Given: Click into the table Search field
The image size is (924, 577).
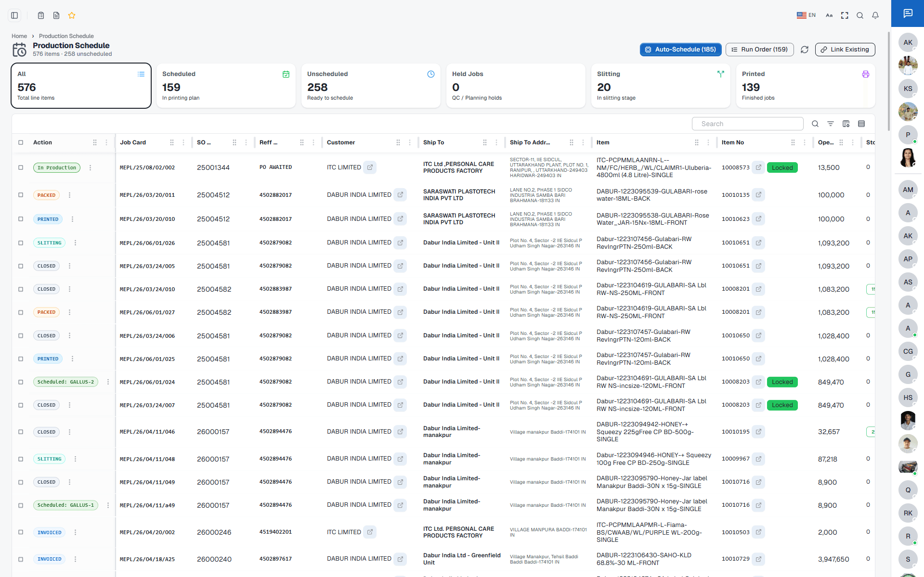Looking at the screenshot, I should tap(748, 124).
